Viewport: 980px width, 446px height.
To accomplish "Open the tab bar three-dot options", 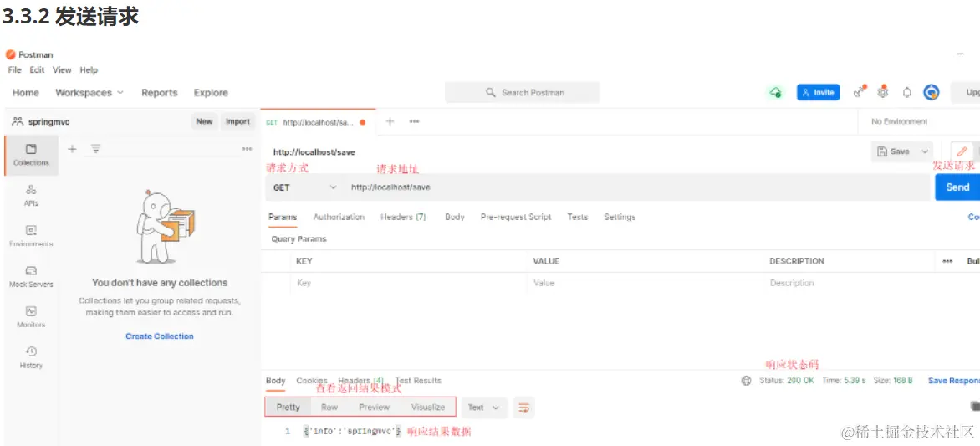I will [x=415, y=121].
